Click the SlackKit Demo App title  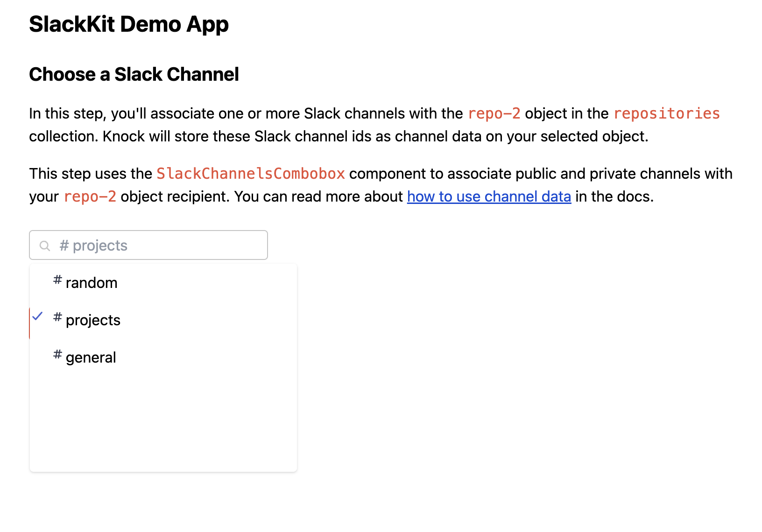coord(129,24)
